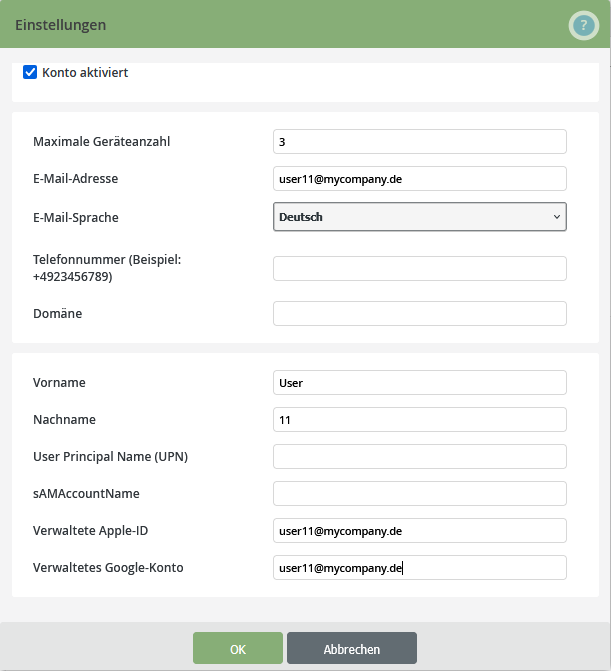
Task: Click the sAMAccountName input field
Action: (420, 494)
